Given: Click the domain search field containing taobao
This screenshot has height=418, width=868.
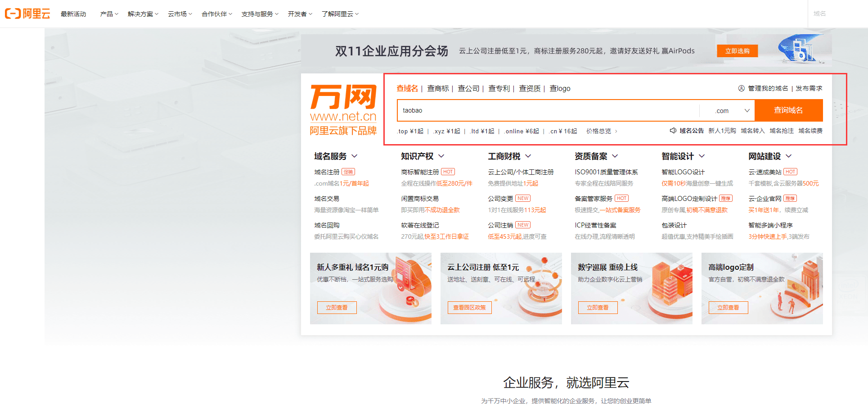Looking at the screenshot, I should [547, 111].
